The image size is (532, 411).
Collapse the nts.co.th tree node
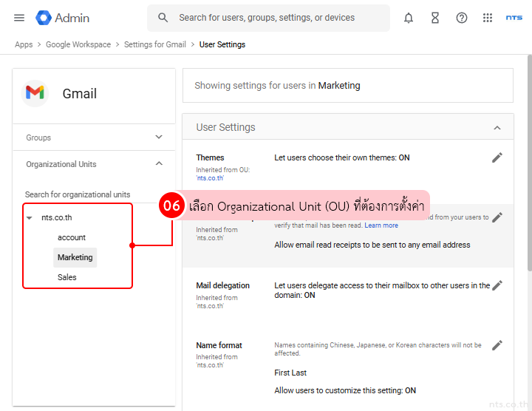coord(30,218)
